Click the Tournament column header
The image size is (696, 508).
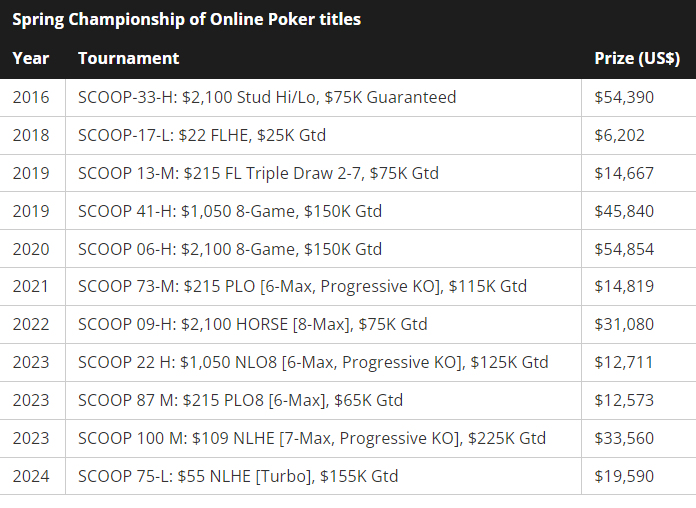coord(129,58)
